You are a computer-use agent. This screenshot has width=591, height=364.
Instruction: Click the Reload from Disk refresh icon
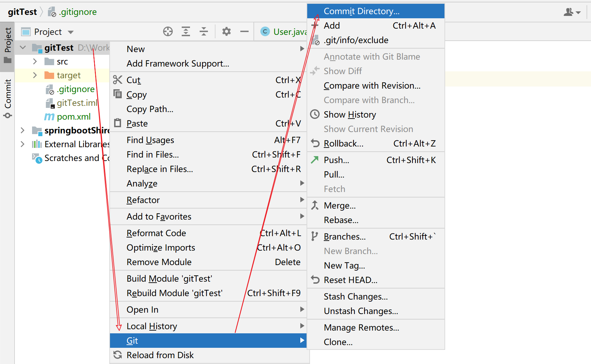[x=118, y=355]
